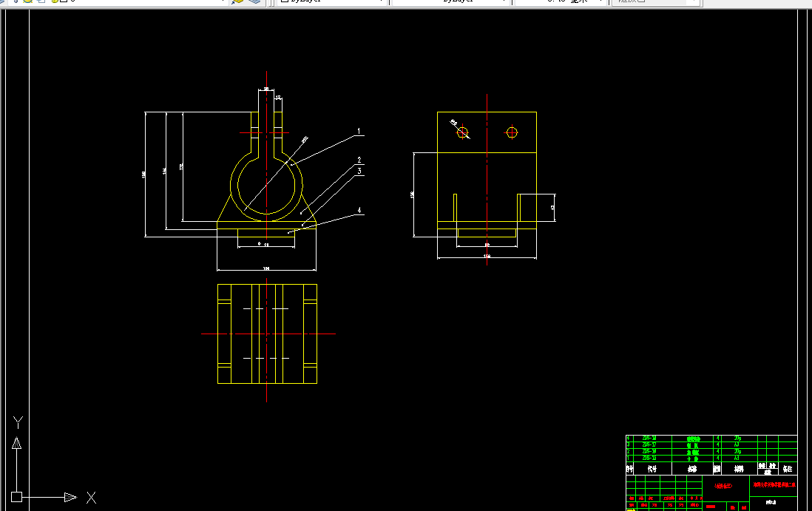Click the "代号" header cell in title block

[x=652, y=469]
